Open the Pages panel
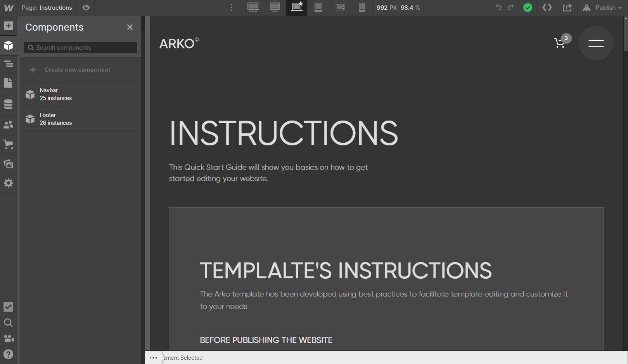The height and width of the screenshot is (364, 628). click(8, 83)
